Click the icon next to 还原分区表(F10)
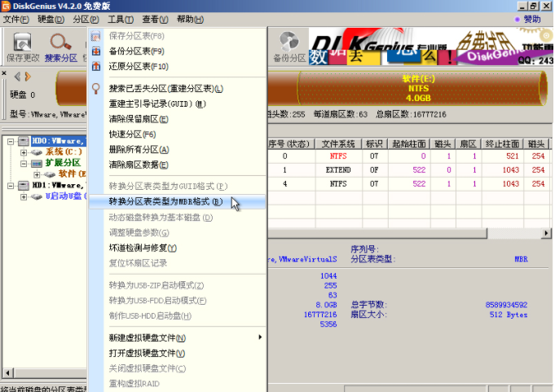The image size is (555, 392). pos(96,67)
